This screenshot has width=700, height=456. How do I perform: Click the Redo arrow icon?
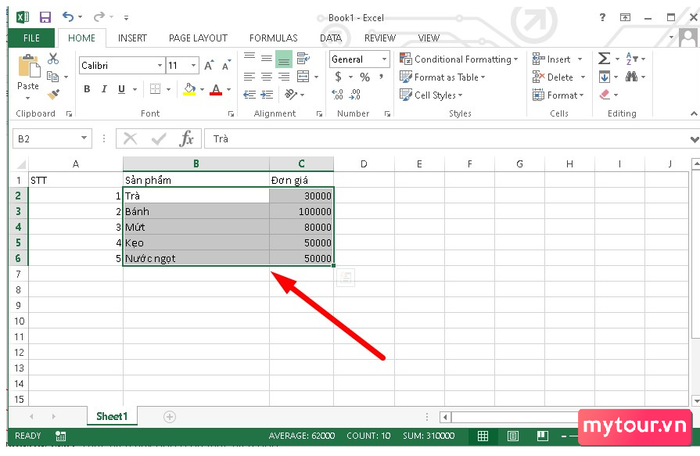[99, 17]
